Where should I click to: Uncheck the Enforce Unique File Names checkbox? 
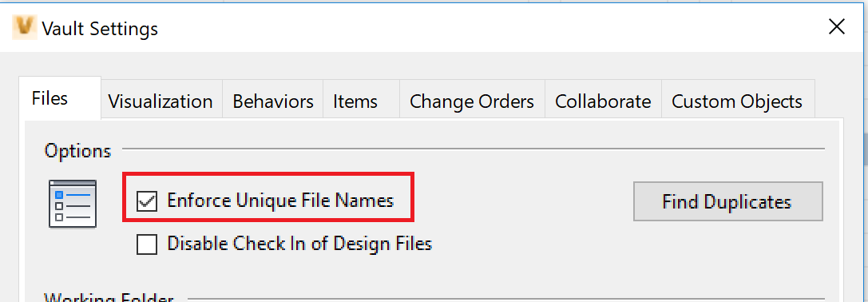(147, 201)
